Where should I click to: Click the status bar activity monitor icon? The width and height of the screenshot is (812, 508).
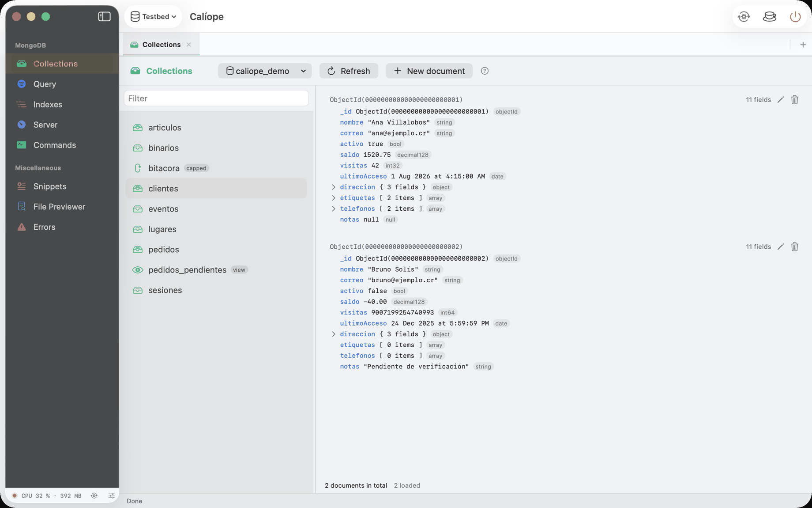94,496
